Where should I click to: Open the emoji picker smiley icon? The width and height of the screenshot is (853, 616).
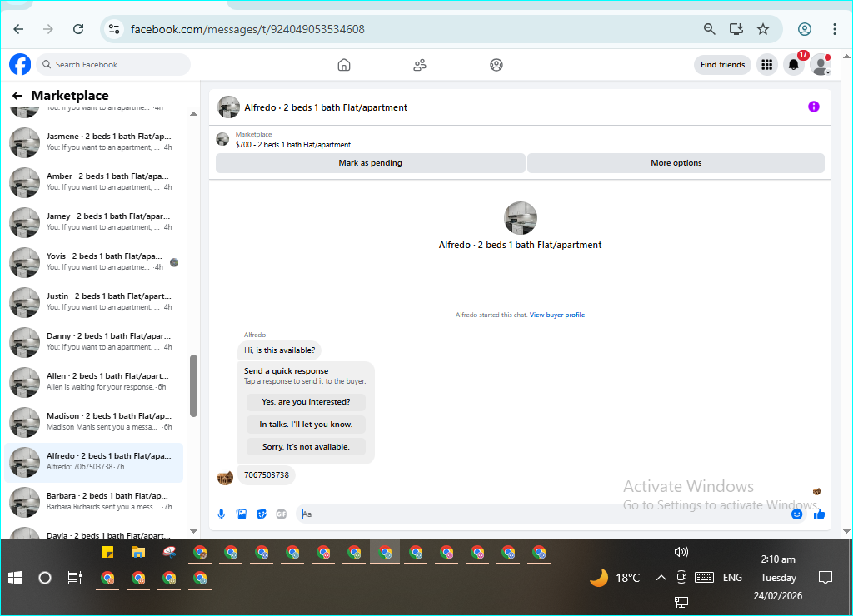(x=796, y=514)
